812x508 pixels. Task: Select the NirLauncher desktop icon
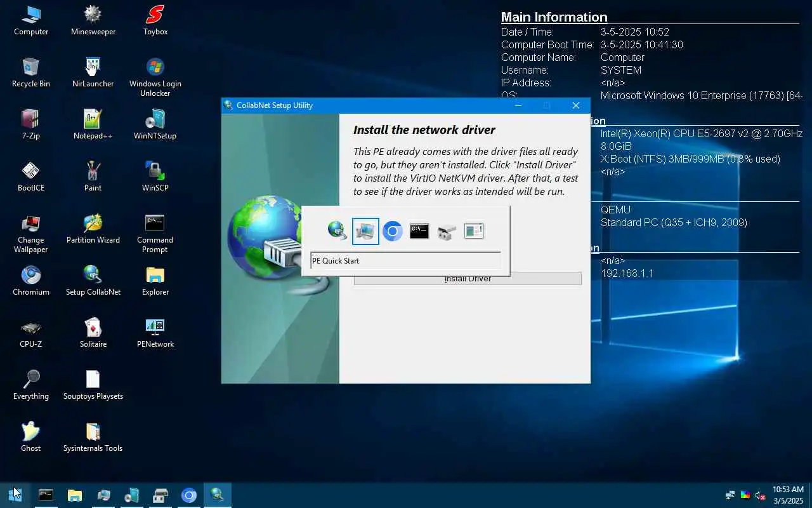93,72
